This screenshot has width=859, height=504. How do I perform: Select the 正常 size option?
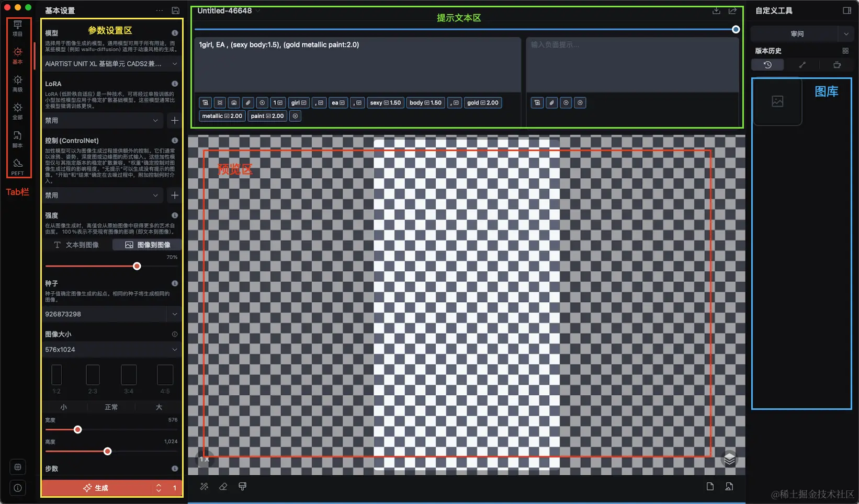click(x=111, y=407)
